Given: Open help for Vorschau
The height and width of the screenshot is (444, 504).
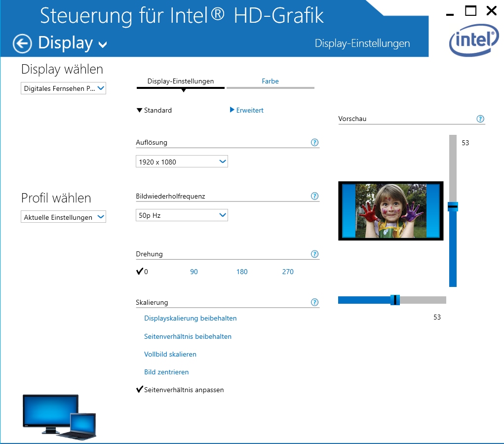Looking at the screenshot, I should (x=480, y=119).
